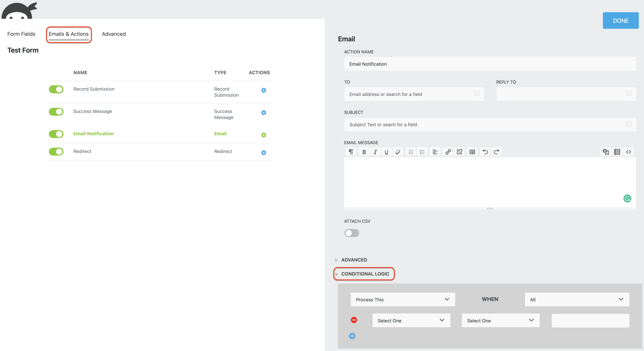Screen dimensions: 644x351
Task: Add a new conditional logic rule with the plus icon
Action: (352, 336)
